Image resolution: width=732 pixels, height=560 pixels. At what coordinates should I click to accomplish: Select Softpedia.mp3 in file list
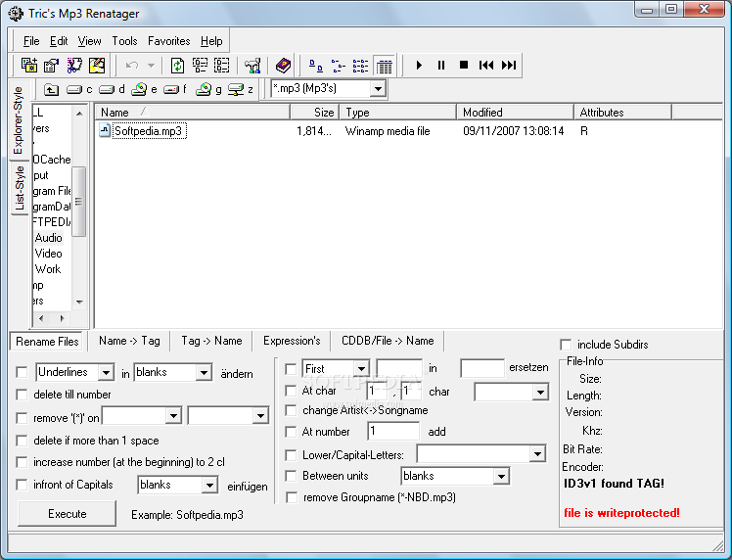click(x=149, y=131)
